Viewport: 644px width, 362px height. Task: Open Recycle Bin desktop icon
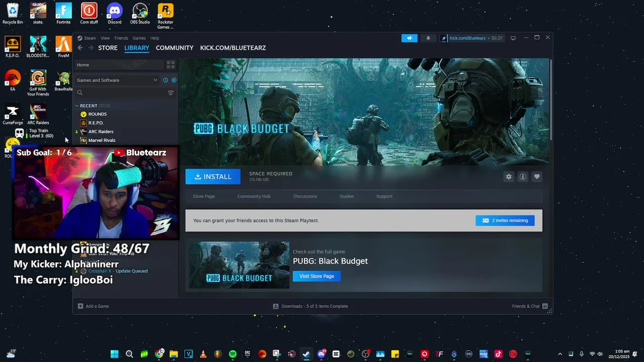click(x=13, y=14)
